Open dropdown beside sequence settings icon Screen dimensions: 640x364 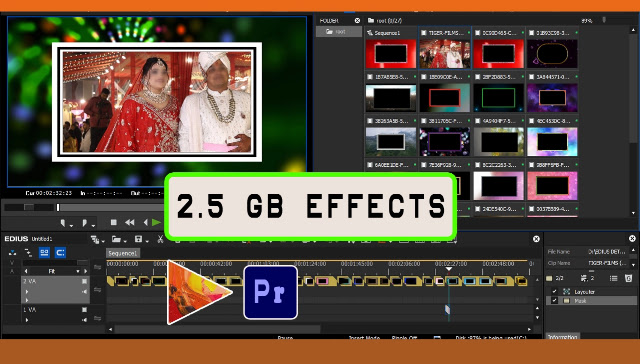[103, 241]
